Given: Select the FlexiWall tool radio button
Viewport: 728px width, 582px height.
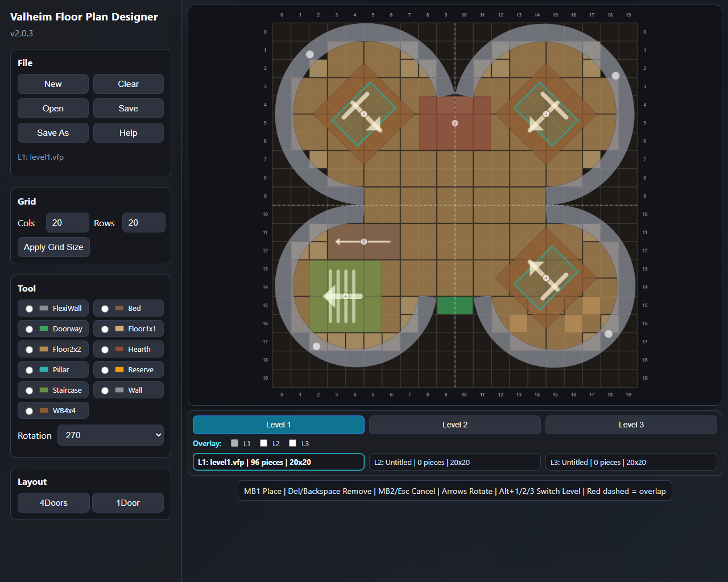Looking at the screenshot, I should click(29, 309).
